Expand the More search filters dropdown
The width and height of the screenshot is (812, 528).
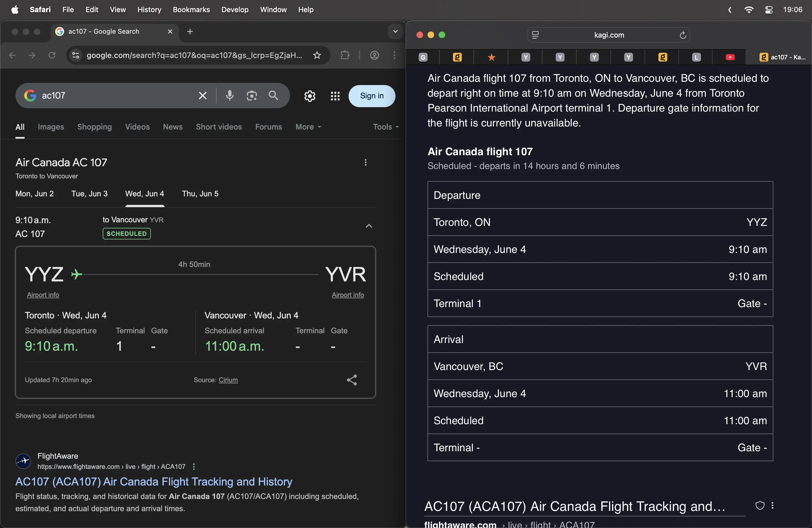(x=309, y=127)
